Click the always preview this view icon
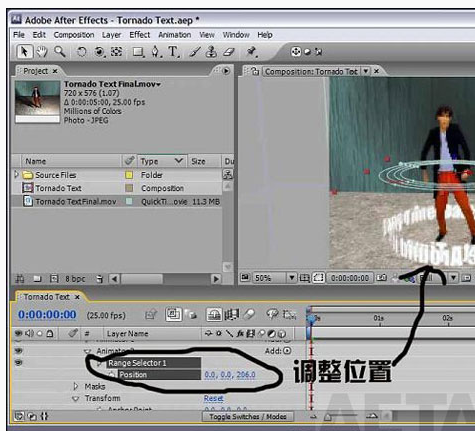Screen dimensions: 475x431 click(x=245, y=277)
